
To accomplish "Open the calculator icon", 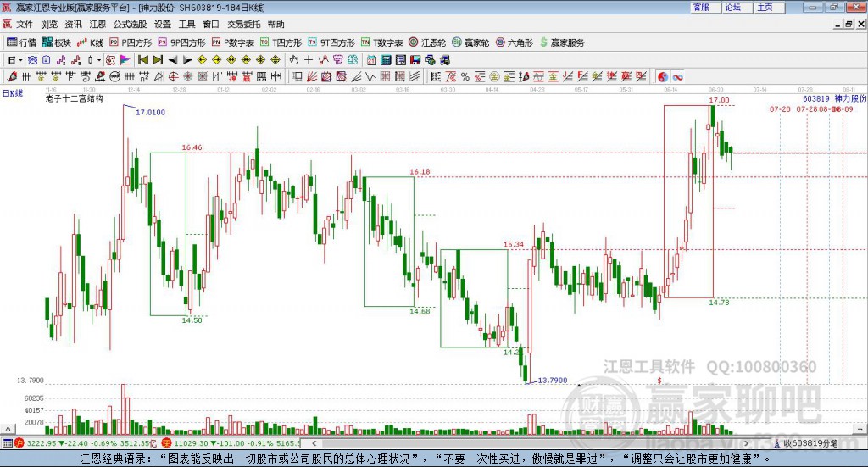I will pyautogui.click(x=387, y=60).
